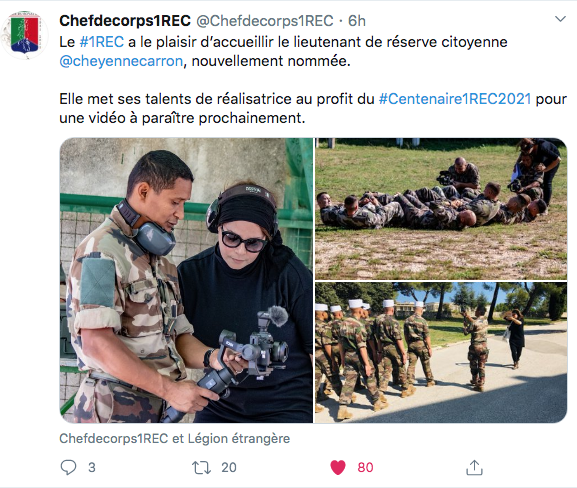The width and height of the screenshot is (577, 488).
Task: Click the share upload icon
Action: click(474, 467)
